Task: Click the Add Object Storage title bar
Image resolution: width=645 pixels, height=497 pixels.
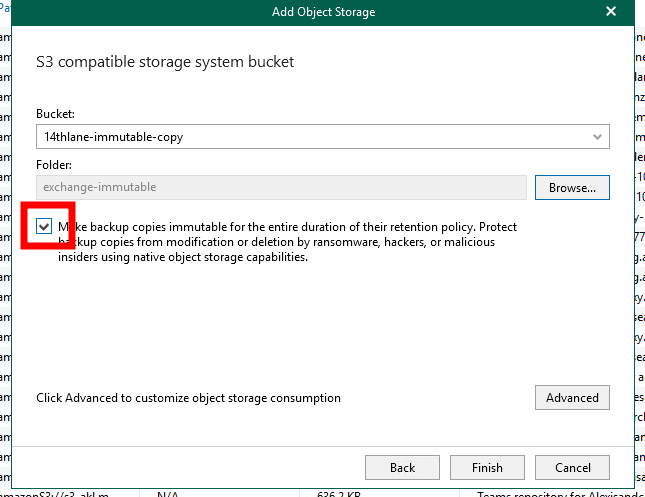Action: 323,12
